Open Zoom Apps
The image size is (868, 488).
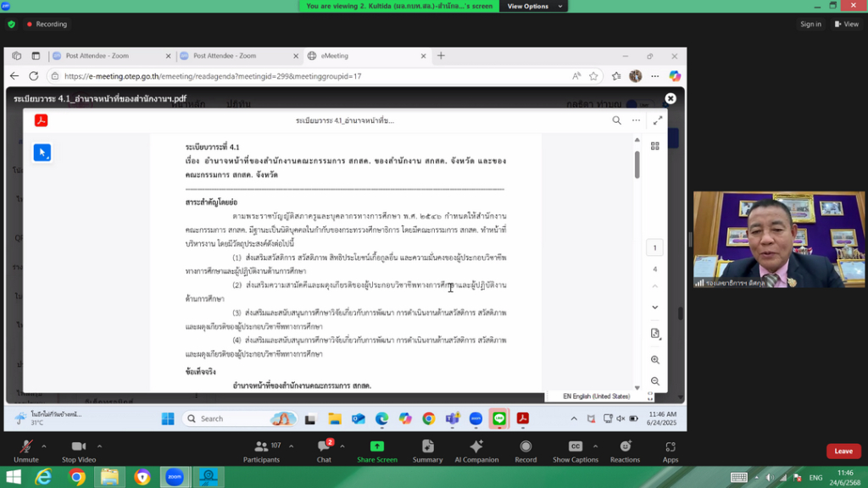tap(670, 451)
